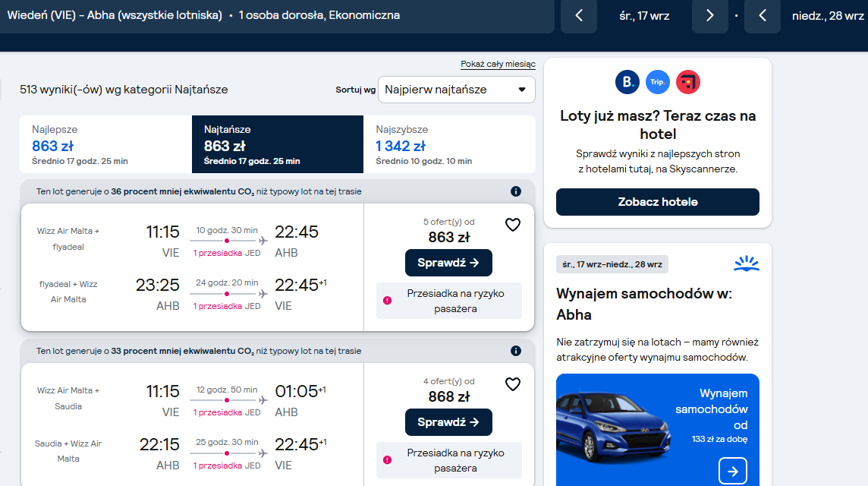Viewport: 868px width, 486px height.
Task: Favorite the 868 zł flight with heart
Action: click(x=513, y=384)
